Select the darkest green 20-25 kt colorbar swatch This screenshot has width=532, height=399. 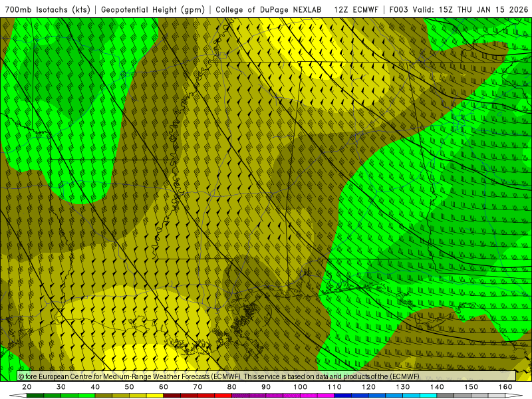click(x=35, y=396)
